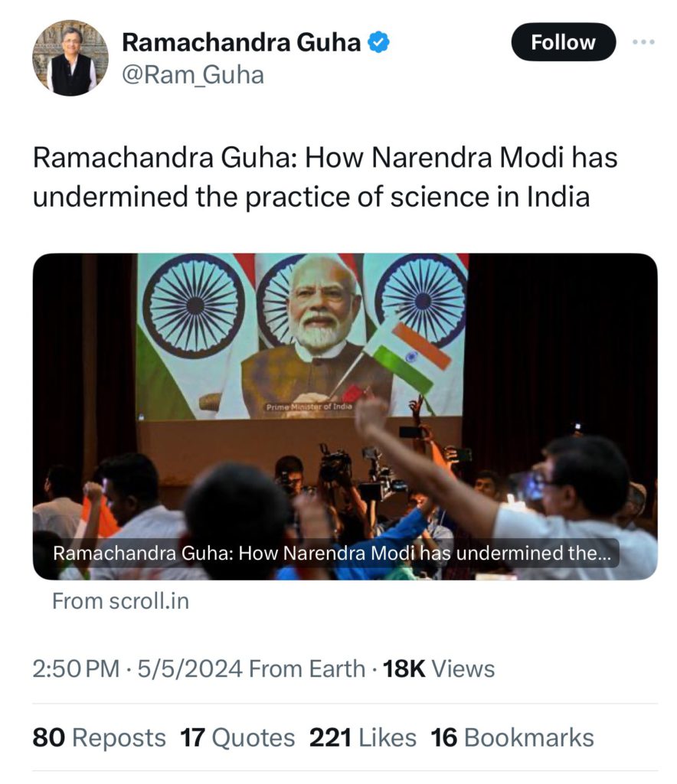Image resolution: width=677 pixels, height=784 pixels.
Task: Click the Prime Minister of India label in the photo
Action: pos(309,407)
